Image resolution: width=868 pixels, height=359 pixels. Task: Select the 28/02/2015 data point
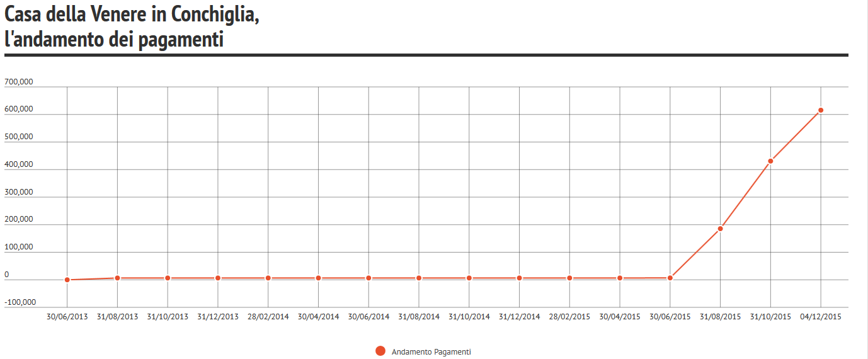[x=569, y=278]
